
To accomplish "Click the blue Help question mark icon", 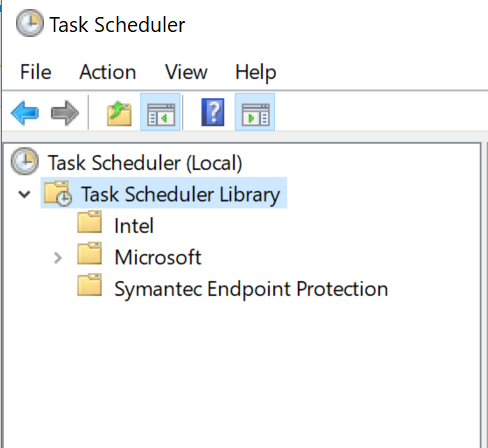I will [x=213, y=112].
